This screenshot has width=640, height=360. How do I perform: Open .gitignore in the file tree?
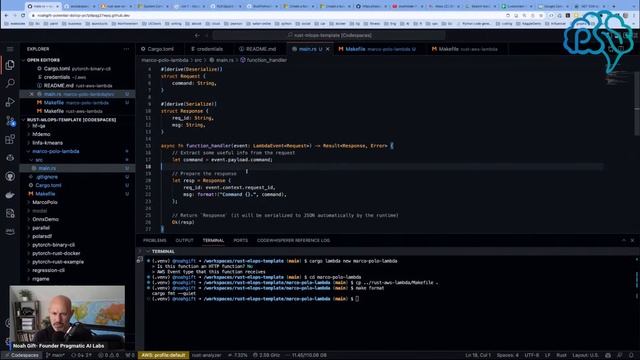(78, 177)
